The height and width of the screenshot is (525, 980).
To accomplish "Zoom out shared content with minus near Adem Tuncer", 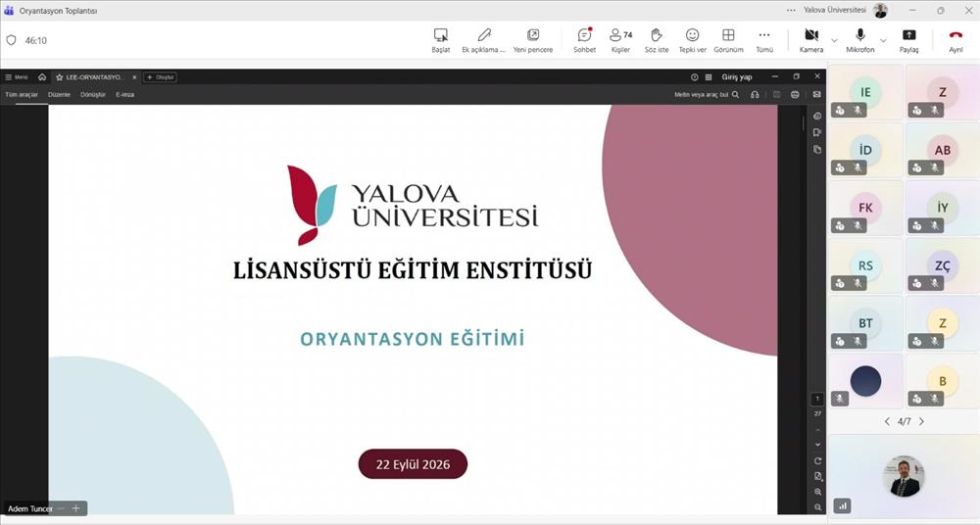I will coord(61,508).
